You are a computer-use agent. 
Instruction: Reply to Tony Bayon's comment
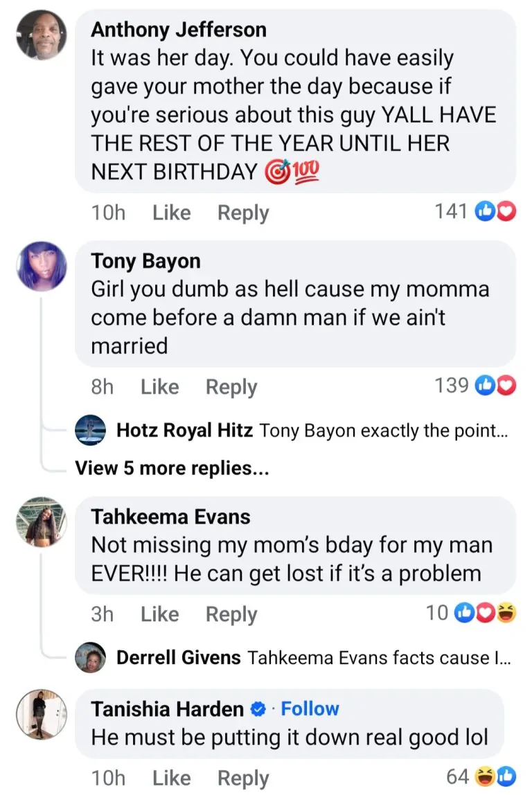point(231,387)
